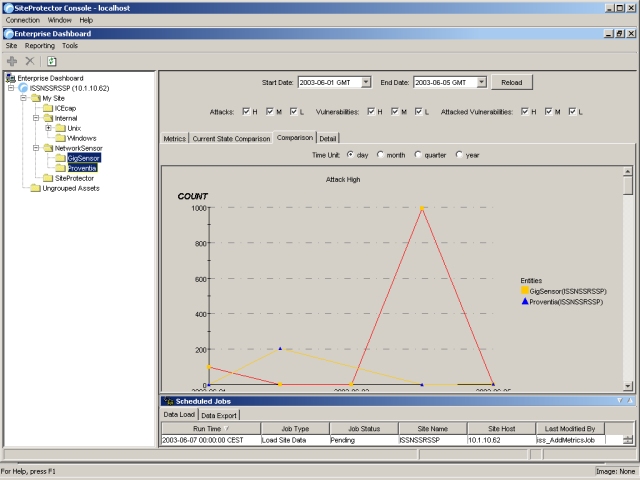The width and height of the screenshot is (640, 480).
Task: Click the chart scrollbar down arrow
Action: click(x=628, y=385)
